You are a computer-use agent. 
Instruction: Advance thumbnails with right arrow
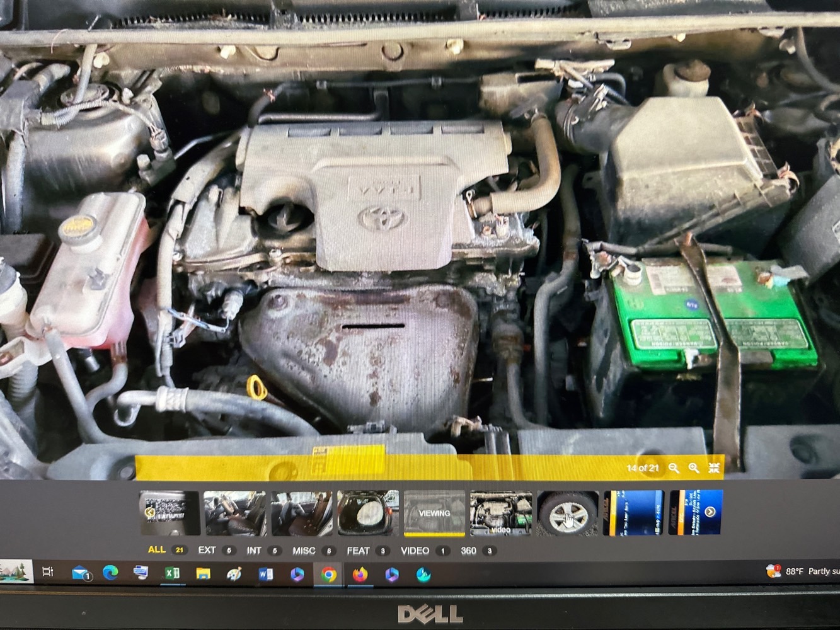pyautogui.click(x=710, y=512)
